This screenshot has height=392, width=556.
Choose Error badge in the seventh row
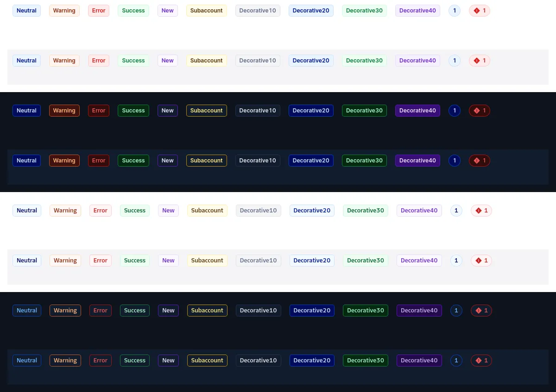101,311
